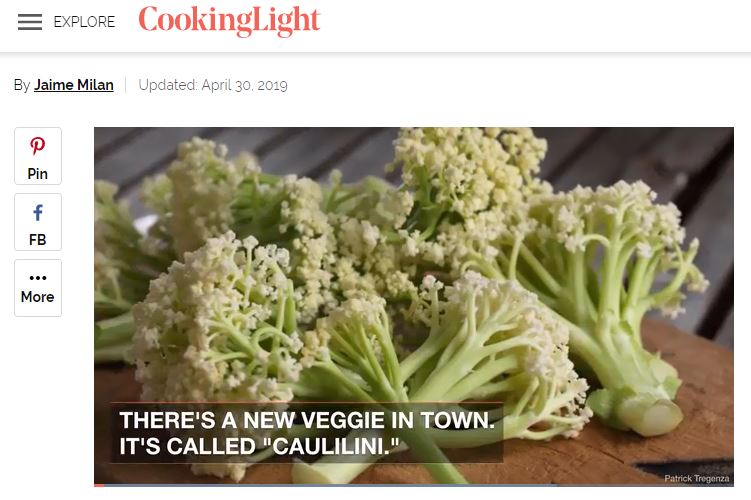Screen dimensions: 751x500
Task: Click the red played marker at progress start
Action: click(x=99, y=485)
